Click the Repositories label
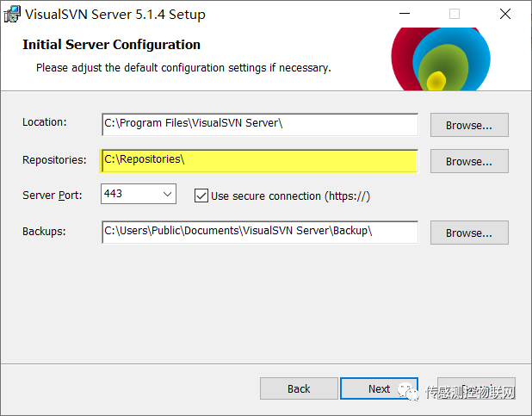The height and width of the screenshot is (416, 532). [54, 159]
